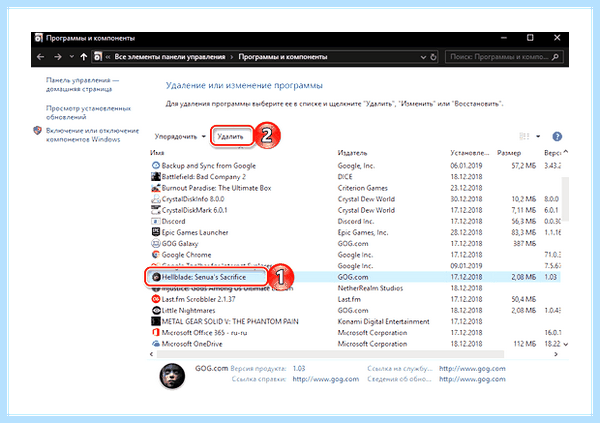Select Battlefield: Bad Company 2 icon
600x423 pixels.
coord(156,176)
